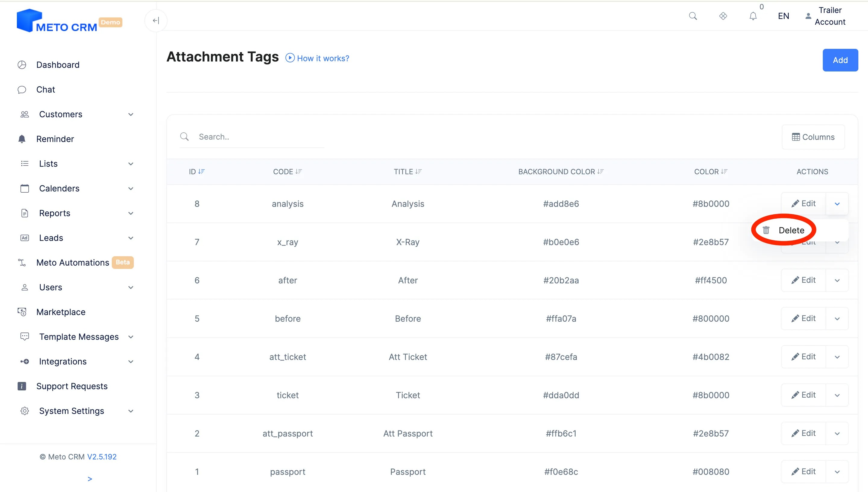Viewport: 868px width, 492px height.
Task: Open Meto Automations Beta section
Action: [x=73, y=262]
